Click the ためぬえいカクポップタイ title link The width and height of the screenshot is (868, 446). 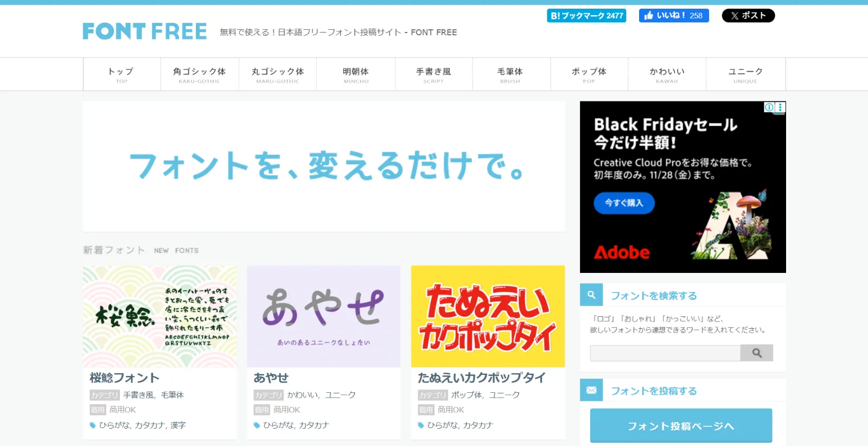(481, 378)
